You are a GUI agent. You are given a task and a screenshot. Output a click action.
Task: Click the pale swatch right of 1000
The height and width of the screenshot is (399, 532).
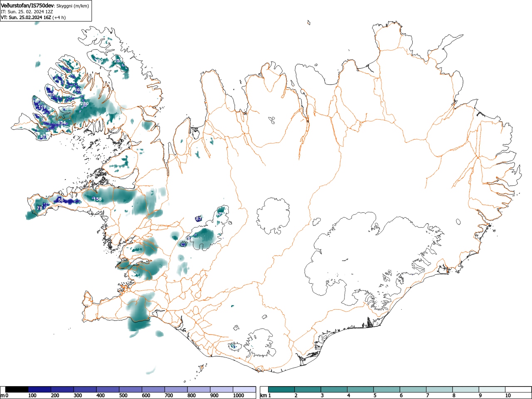244,389
